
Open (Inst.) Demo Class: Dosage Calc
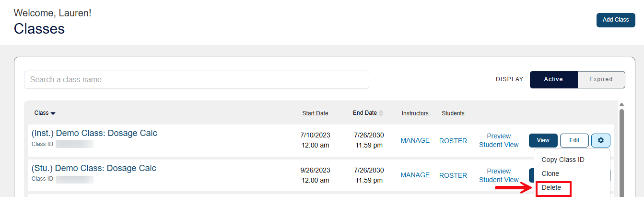94,133
